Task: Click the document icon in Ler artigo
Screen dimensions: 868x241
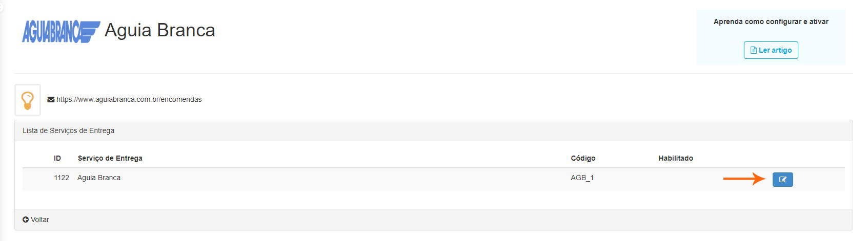Action: pyautogui.click(x=753, y=50)
